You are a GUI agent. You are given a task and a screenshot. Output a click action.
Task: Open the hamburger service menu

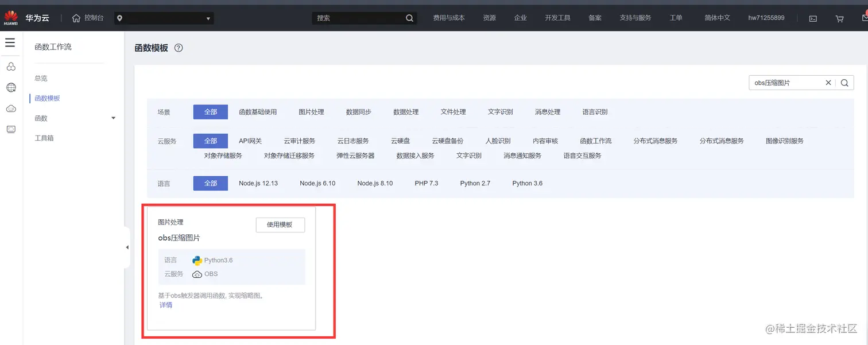coord(10,42)
